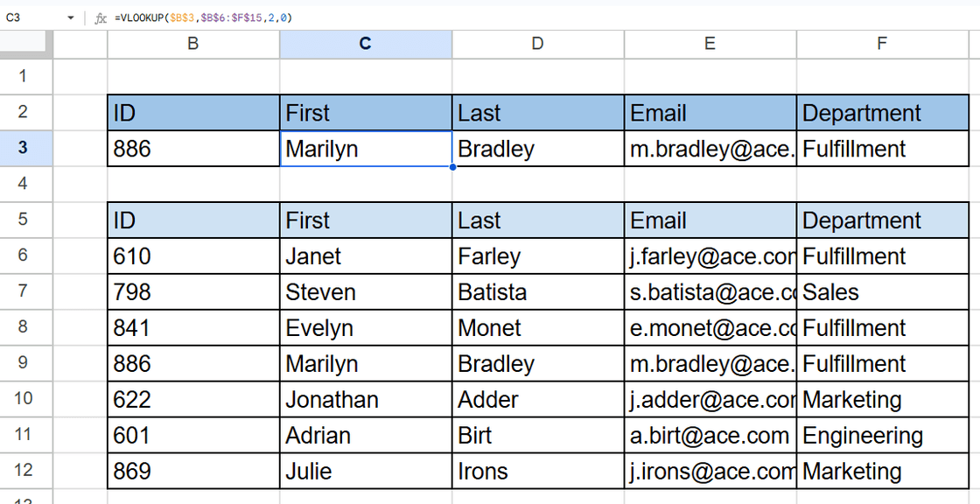Select row 5 header
The height and width of the screenshot is (504, 980).
click(23, 220)
